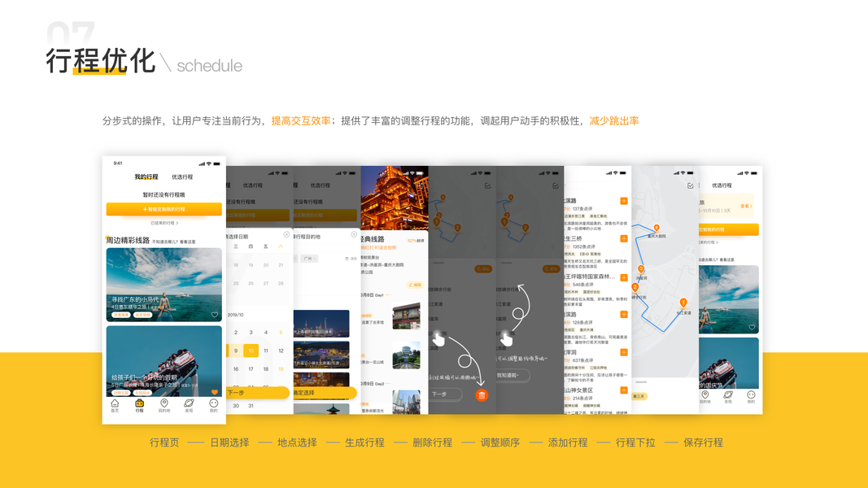Click 保存行程 step label below the phones
The height and width of the screenshot is (488, 868).
[x=703, y=442]
